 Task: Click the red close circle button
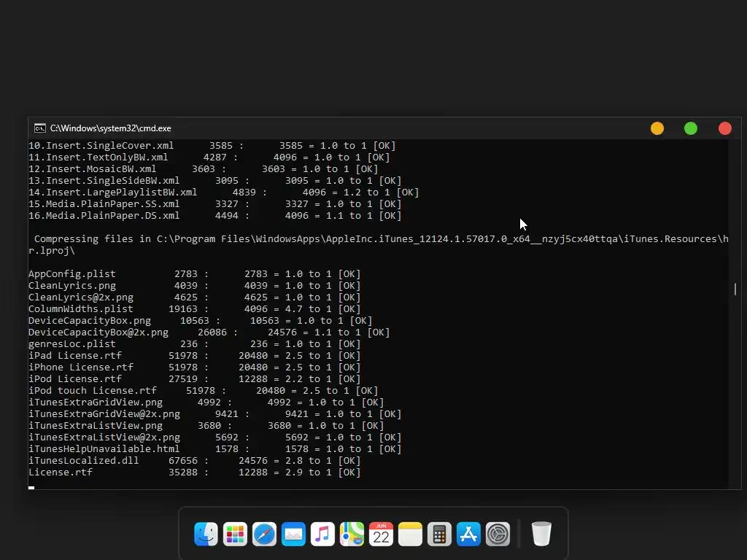coord(725,128)
